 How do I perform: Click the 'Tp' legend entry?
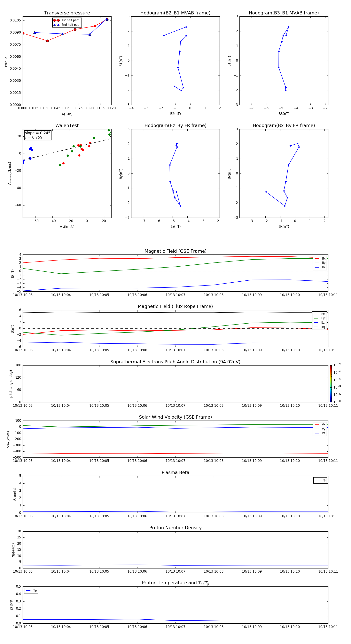(31, 591)
